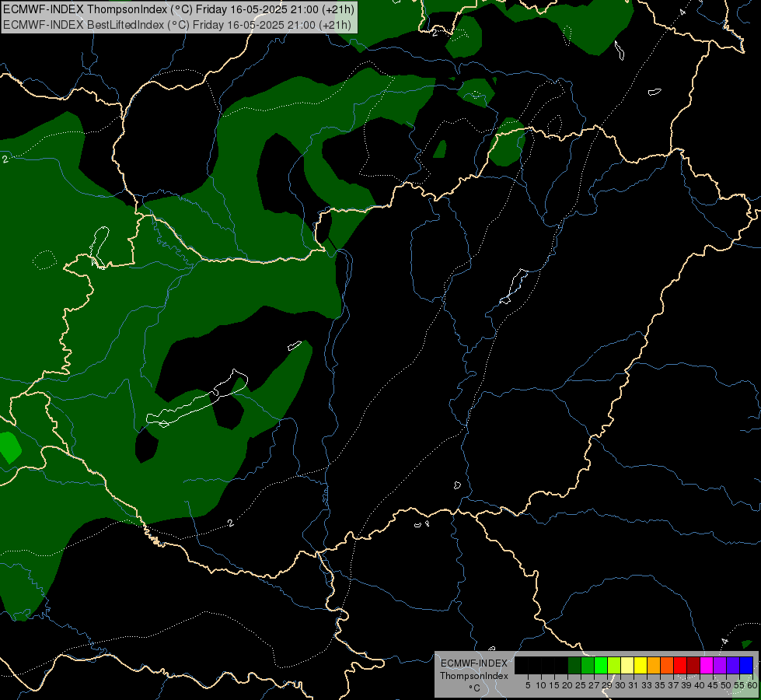761x700 pixels.
Task: Pick the dark green 20–25 legend swatch
Action: click(x=574, y=665)
